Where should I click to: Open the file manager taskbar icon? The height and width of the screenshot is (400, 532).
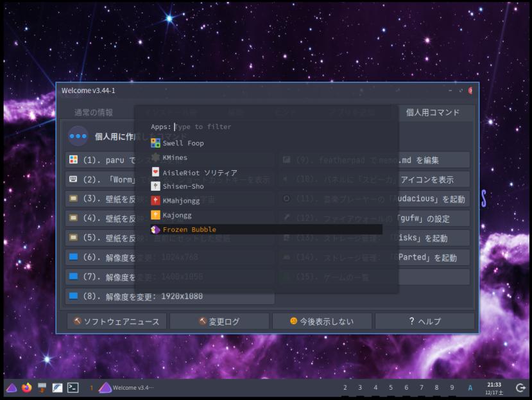click(x=42, y=387)
